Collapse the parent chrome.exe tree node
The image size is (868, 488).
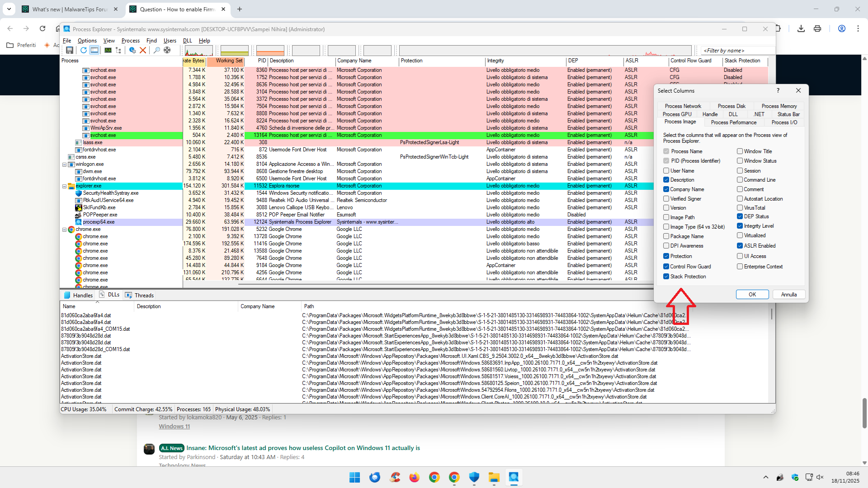point(64,230)
